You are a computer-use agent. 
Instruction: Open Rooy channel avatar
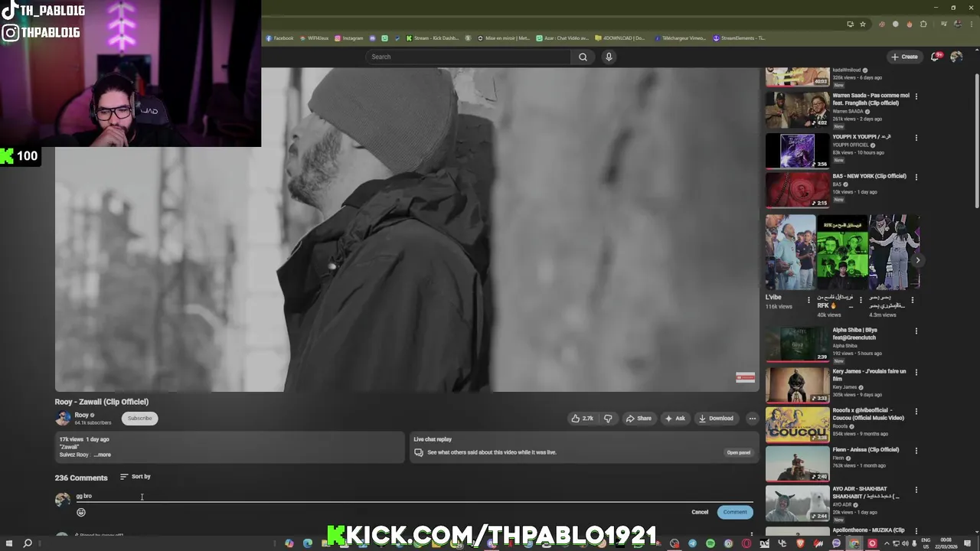[63, 419]
